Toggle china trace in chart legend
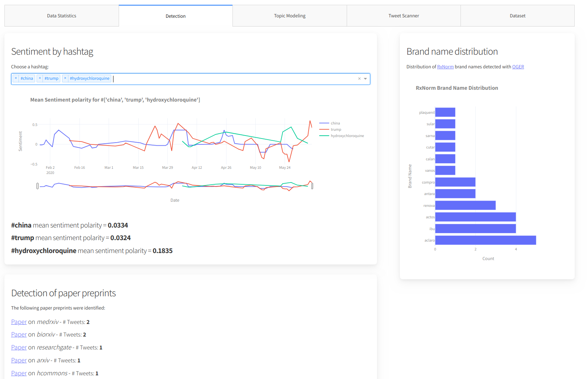588x379 pixels. 335,123
